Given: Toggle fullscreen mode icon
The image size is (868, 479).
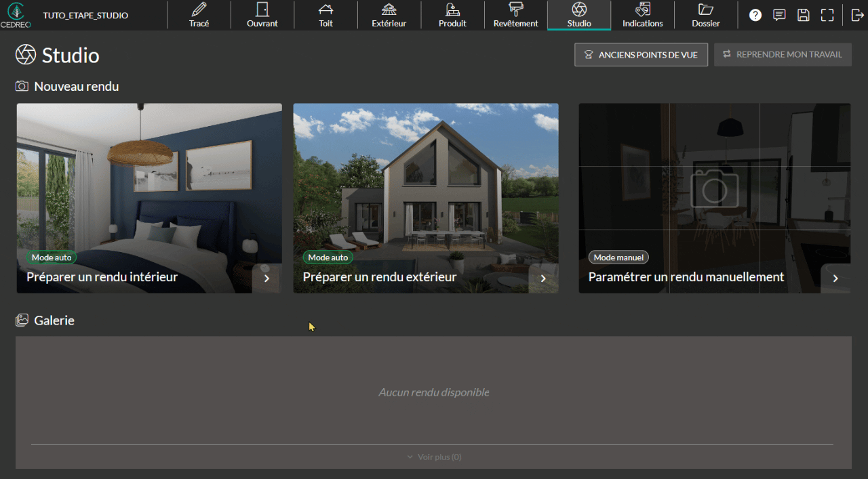Looking at the screenshot, I should point(827,15).
